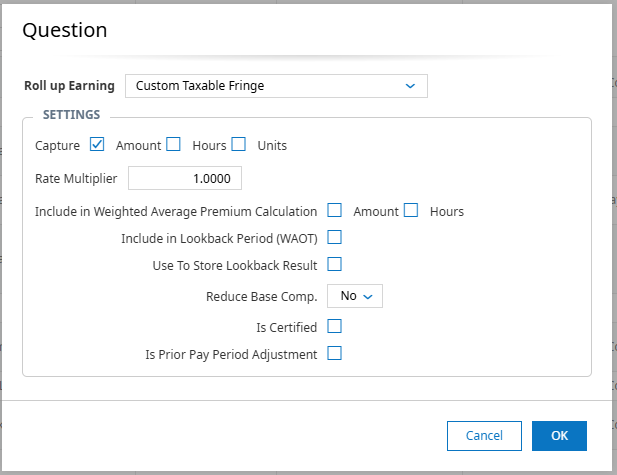Click the Question dialog title
This screenshot has width=617, height=475.
[x=65, y=30]
